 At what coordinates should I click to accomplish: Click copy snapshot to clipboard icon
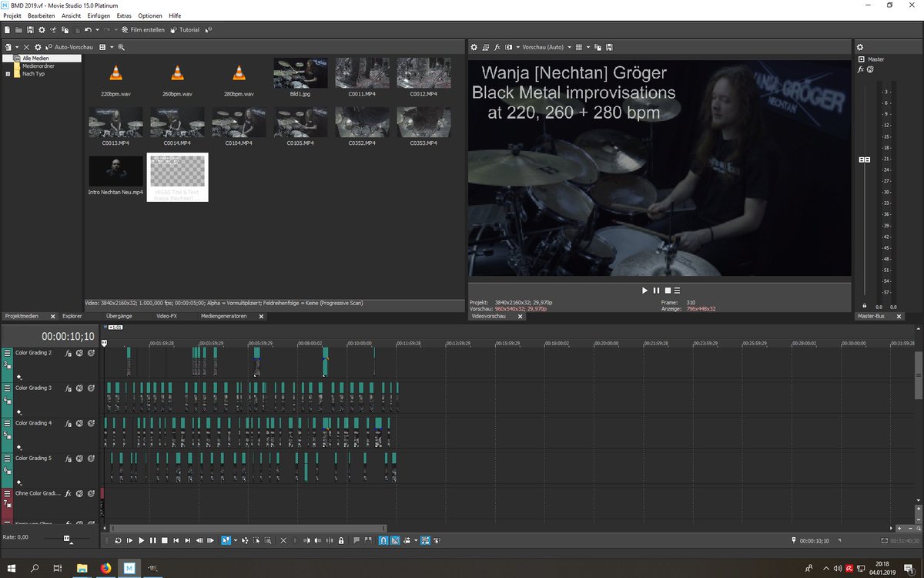tap(598, 47)
